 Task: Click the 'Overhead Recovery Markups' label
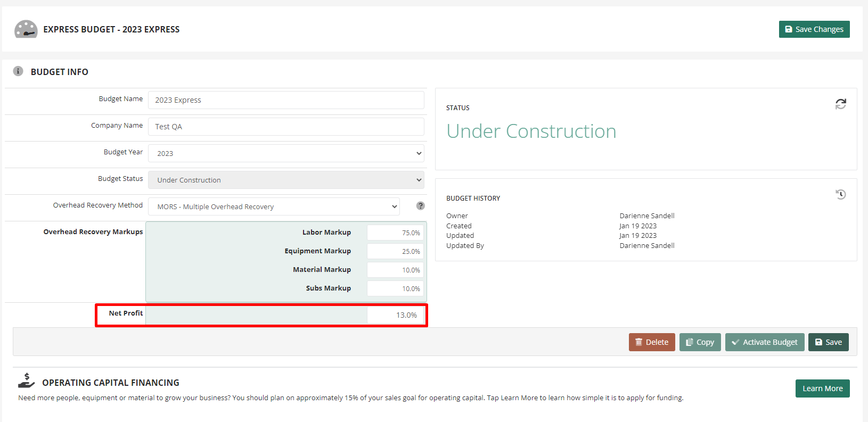pos(93,231)
